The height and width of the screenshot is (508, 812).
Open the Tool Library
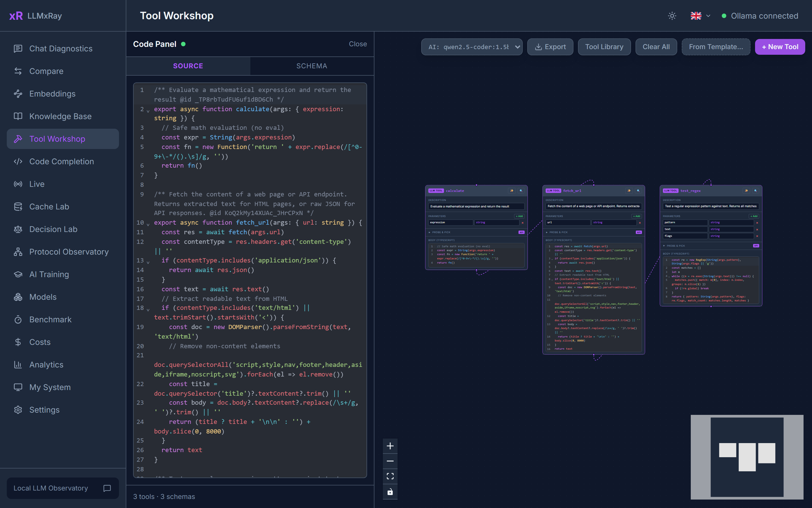[604, 47]
